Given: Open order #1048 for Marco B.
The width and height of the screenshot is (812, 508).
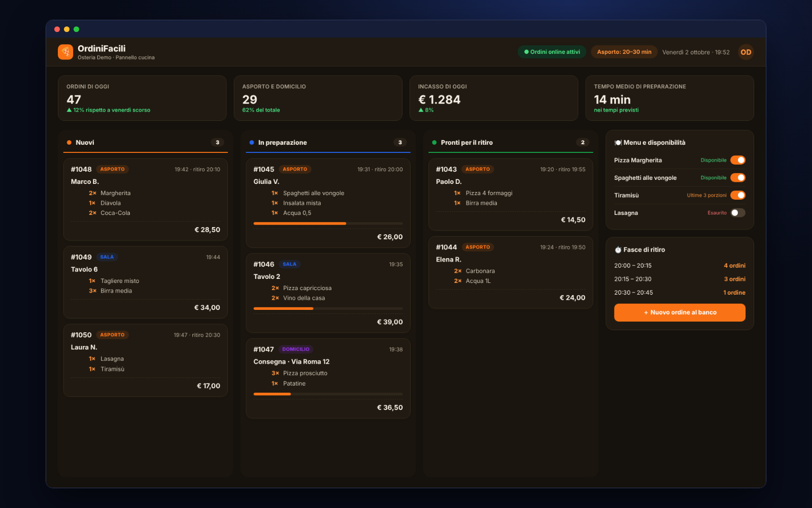Looking at the screenshot, I should 146,199.
